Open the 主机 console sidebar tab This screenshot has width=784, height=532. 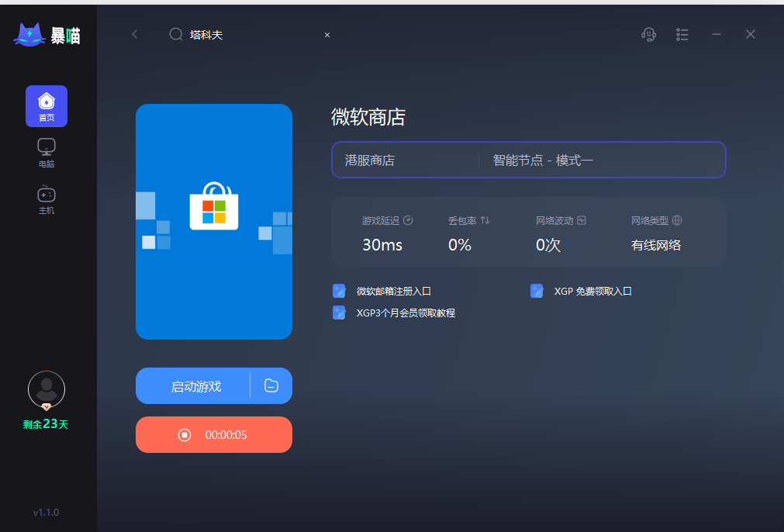tap(47, 200)
